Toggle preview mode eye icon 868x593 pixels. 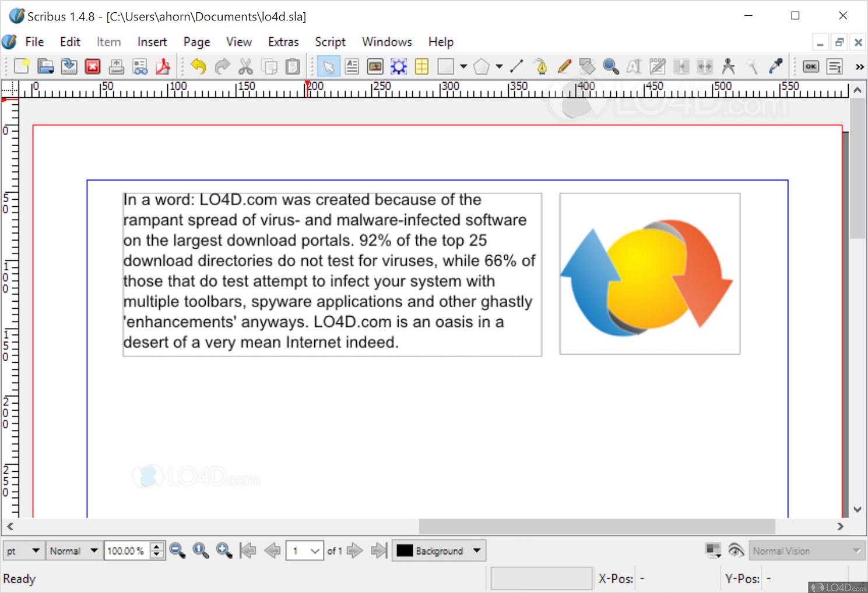[736, 550]
